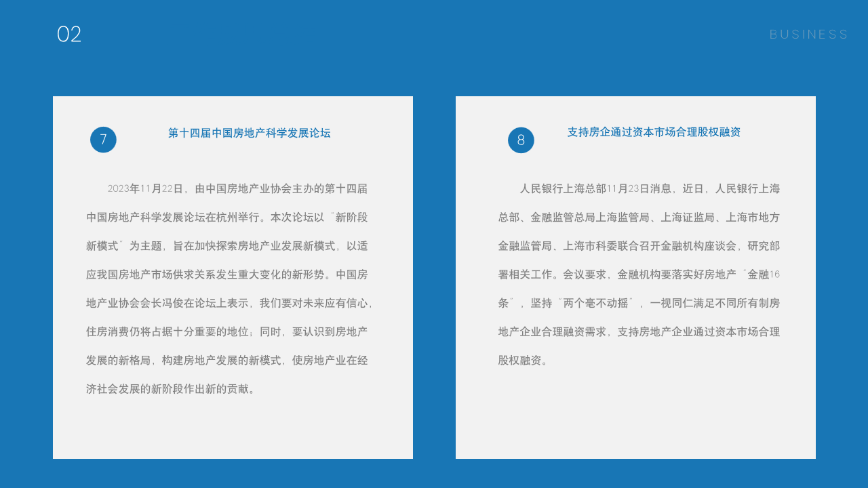Click the final line 济社会发展的新阶段作出新的贡献
Image resolution: width=868 pixels, height=488 pixels.
pos(172,389)
